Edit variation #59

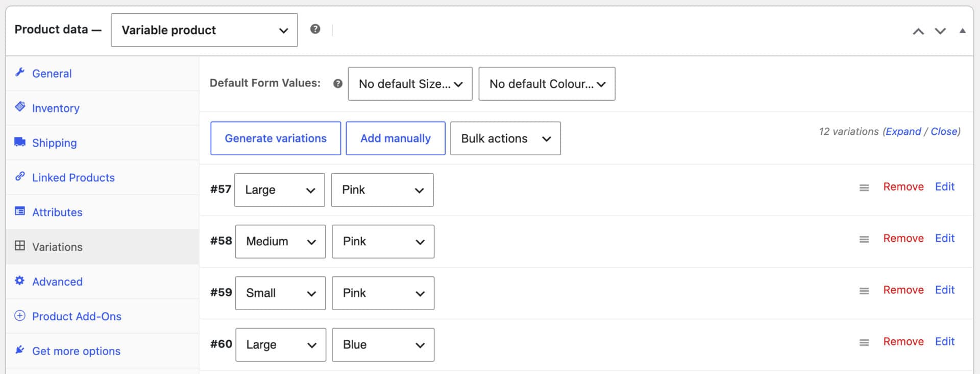click(x=945, y=290)
